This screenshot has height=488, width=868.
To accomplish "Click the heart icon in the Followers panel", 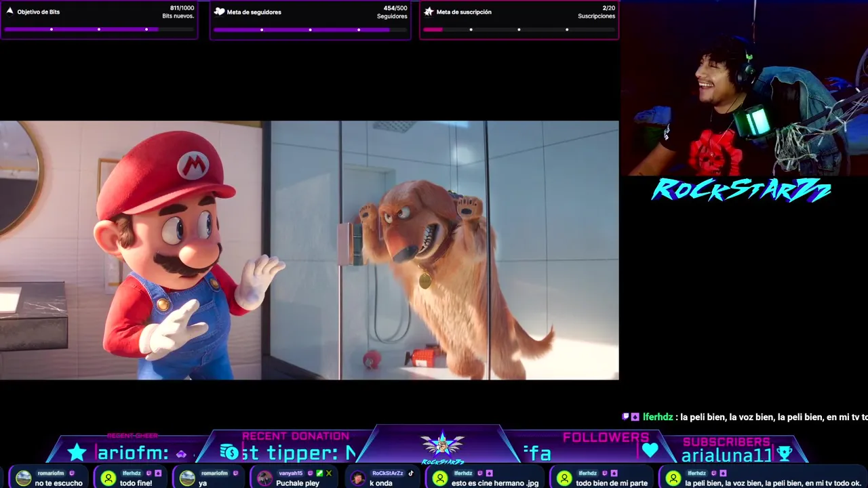I will (650, 450).
